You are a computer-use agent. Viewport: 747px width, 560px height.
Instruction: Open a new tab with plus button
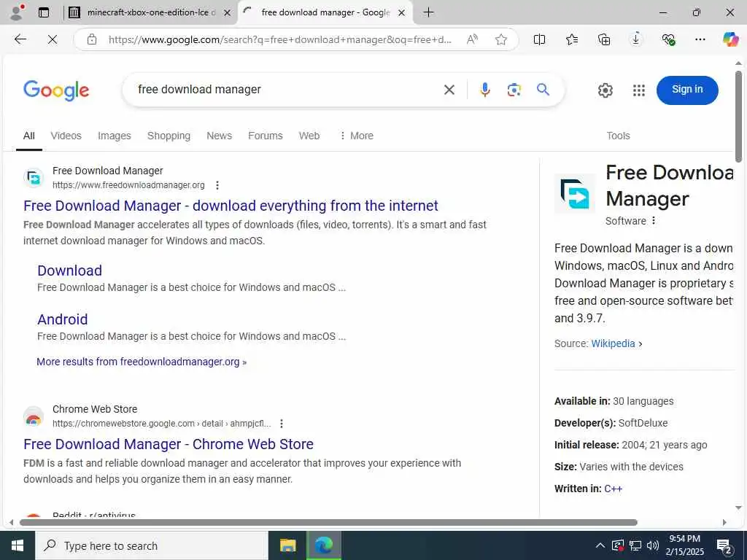coord(428,12)
